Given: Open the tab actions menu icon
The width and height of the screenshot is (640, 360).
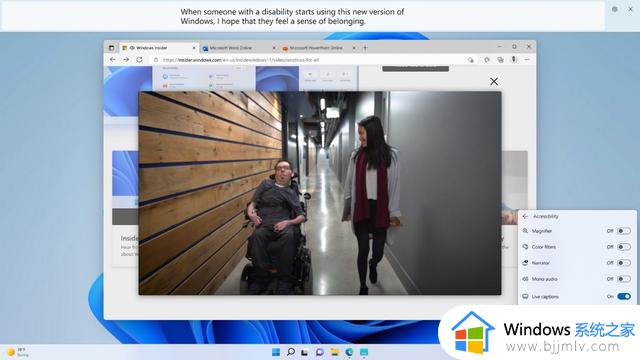Looking at the screenshot, I should click(x=111, y=48).
